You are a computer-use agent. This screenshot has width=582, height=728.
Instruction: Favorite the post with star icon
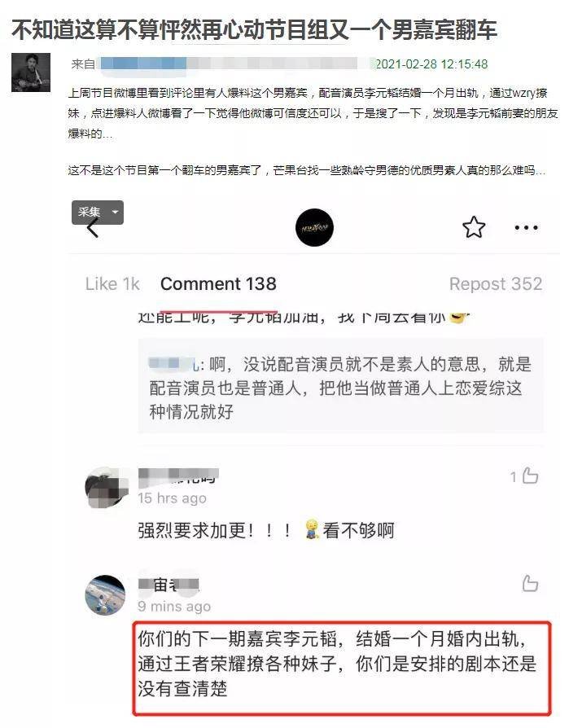[x=474, y=227]
